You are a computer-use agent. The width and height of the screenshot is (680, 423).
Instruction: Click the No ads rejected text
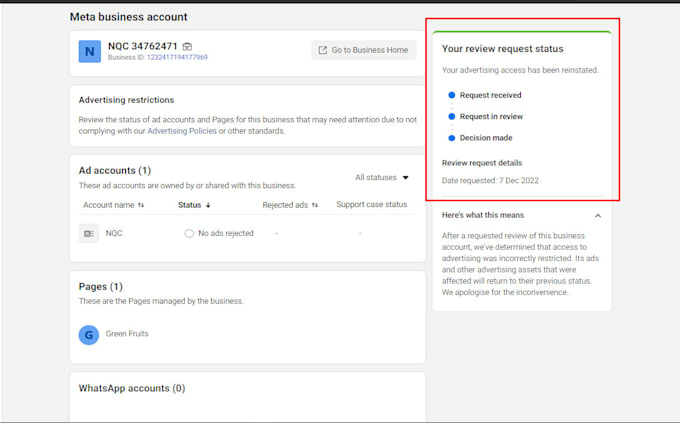click(x=226, y=233)
